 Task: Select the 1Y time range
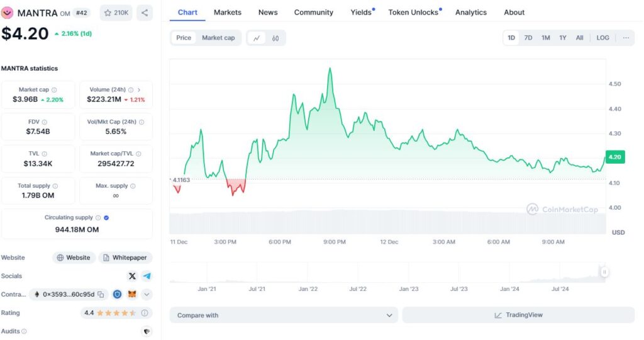pyautogui.click(x=563, y=38)
